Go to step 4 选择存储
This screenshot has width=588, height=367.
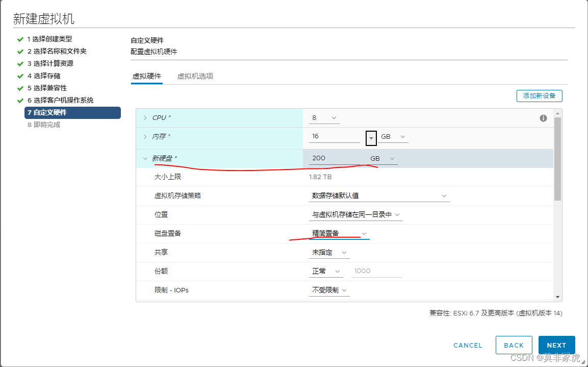[x=43, y=76]
